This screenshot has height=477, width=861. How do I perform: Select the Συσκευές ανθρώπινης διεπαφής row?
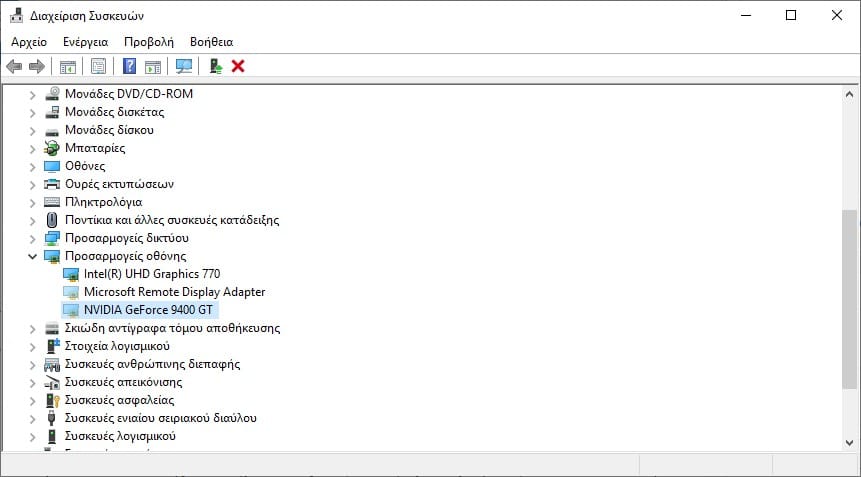(x=152, y=364)
